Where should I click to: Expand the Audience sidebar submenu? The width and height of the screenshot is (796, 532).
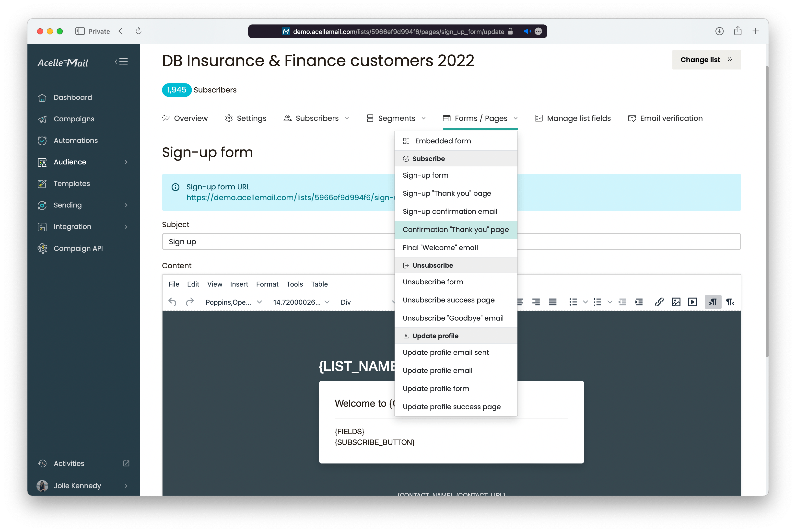(126, 162)
